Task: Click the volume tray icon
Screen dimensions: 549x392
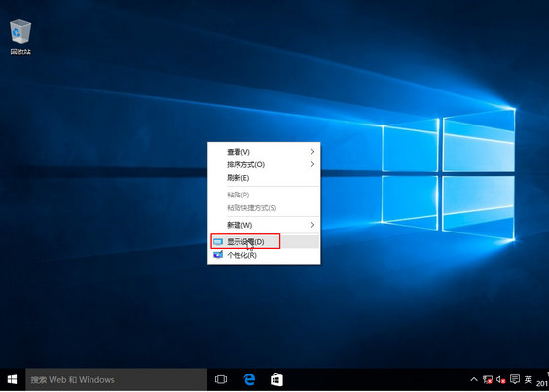Action: click(x=500, y=379)
